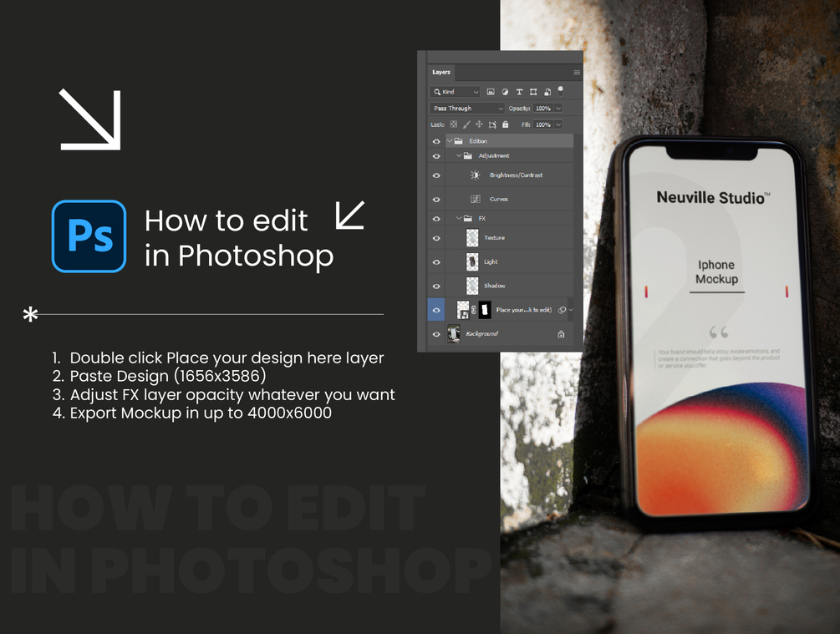Image resolution: width=840 pixels, height=634 pixels.
Task: Select the 'Edition' group name
Action: 478,141
